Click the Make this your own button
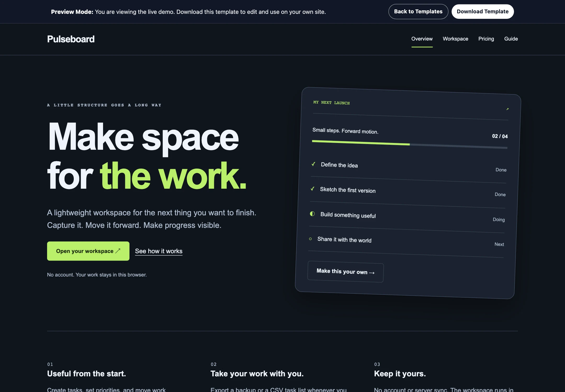The width and height of the screenshot is (565, 392). click(x=346, y=272)
